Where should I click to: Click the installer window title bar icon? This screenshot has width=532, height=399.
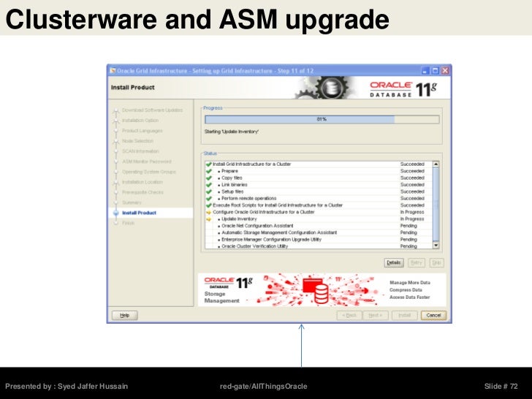113,71
